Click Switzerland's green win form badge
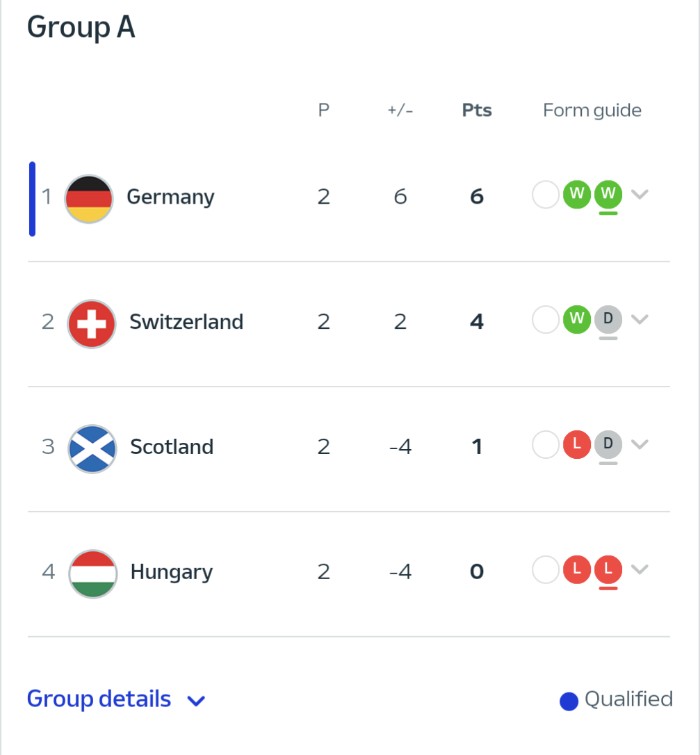Screen dimensions: 700x755 pos(576,319)
